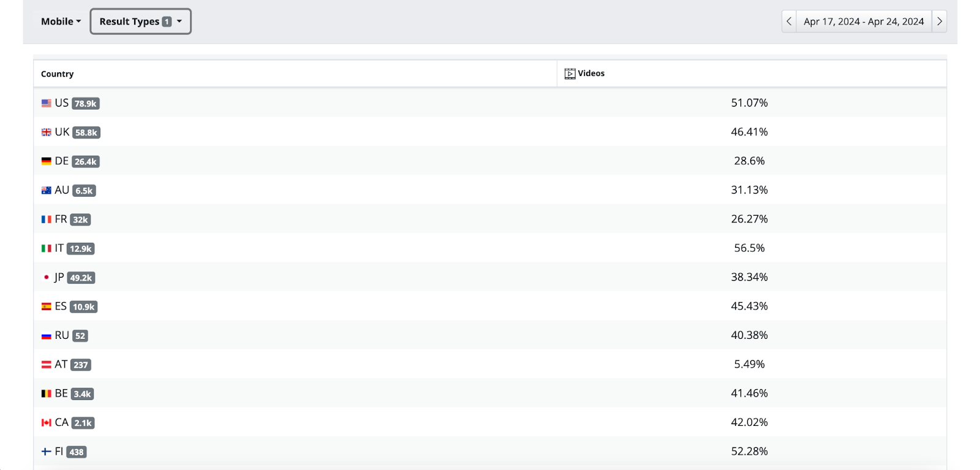This screenshot has height=470, width=980.
Task: Click the Canada flag icon
Action: [47, 423]
